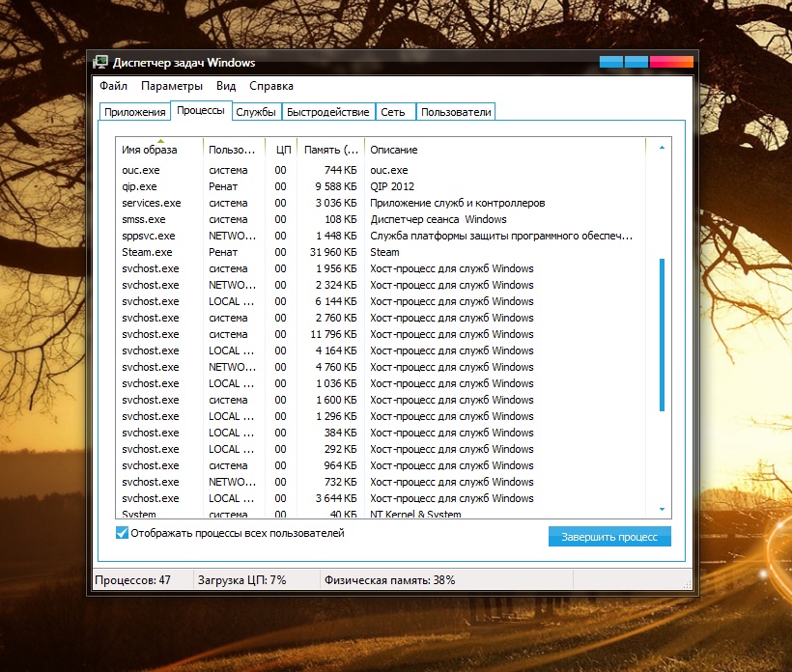Select svchost.exe row using 1 956 КБ
Screen dimensions: 792x672
(x=381, y=268)
